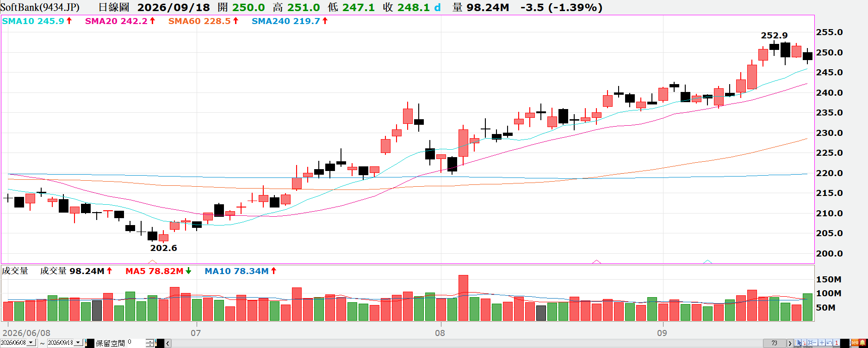Screen dimensions: 868x348
Task: Open the start date 2026/06/08 dropdown arrow
Action: tap(31, 342)
